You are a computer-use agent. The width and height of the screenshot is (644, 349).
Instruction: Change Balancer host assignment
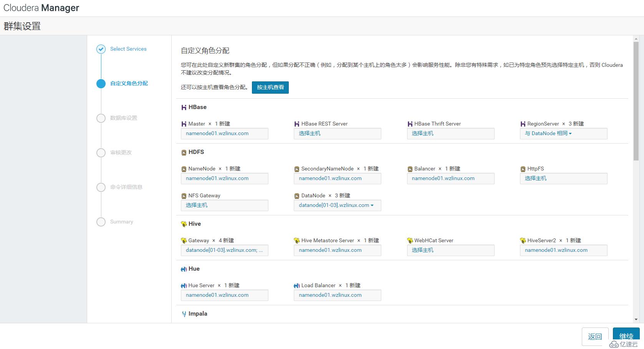[x=450, y=179]
